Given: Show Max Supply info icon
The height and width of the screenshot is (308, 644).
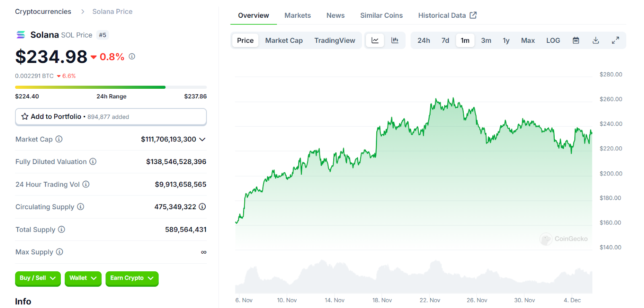Looking at the screenshot, I should pos(60,252).
